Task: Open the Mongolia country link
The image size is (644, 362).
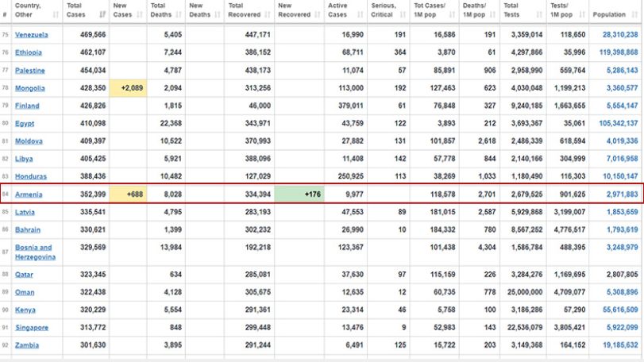Action: 30,88
